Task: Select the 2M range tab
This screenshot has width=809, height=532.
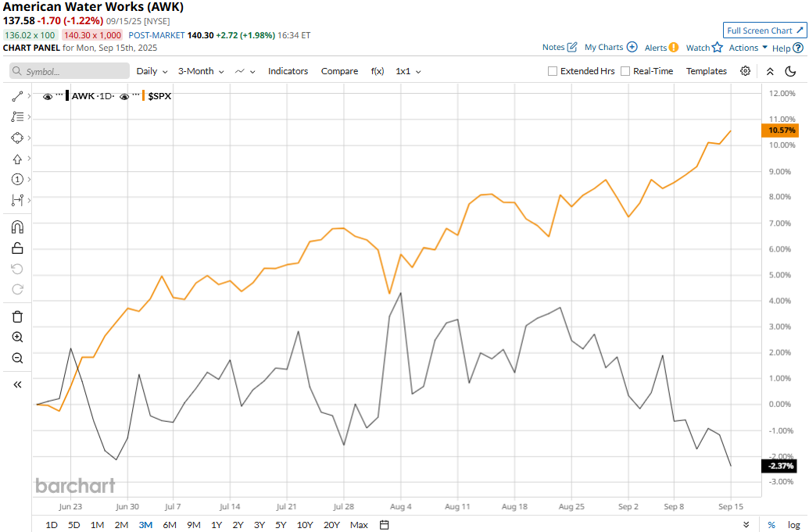Action: [x=121, y=525]
